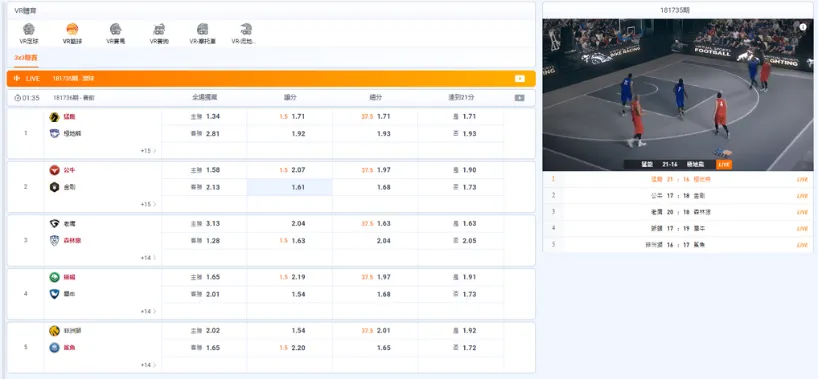This screenshot has width=818, height=379.
Task: Select live score row 20 : 18
Action: click(x=678, y=212)
